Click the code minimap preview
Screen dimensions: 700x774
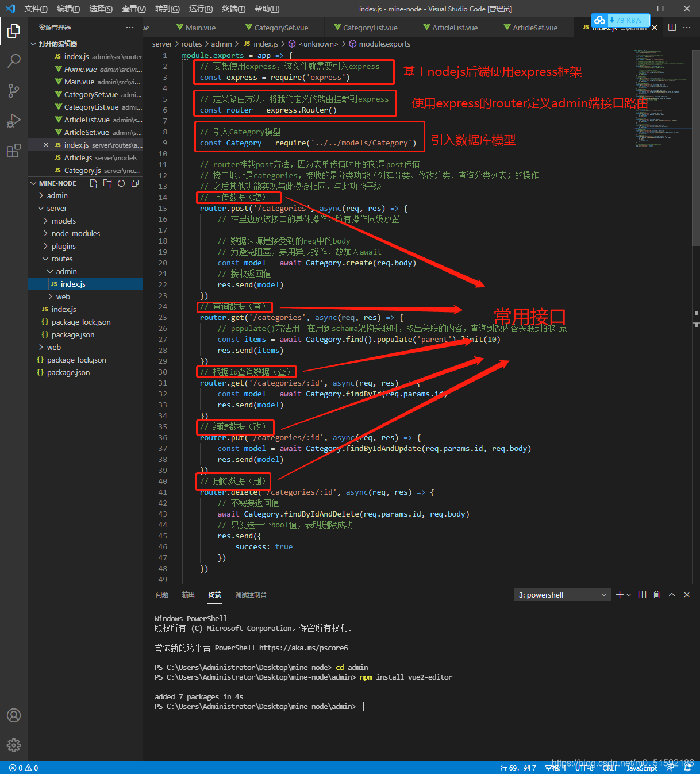point(660,98)
